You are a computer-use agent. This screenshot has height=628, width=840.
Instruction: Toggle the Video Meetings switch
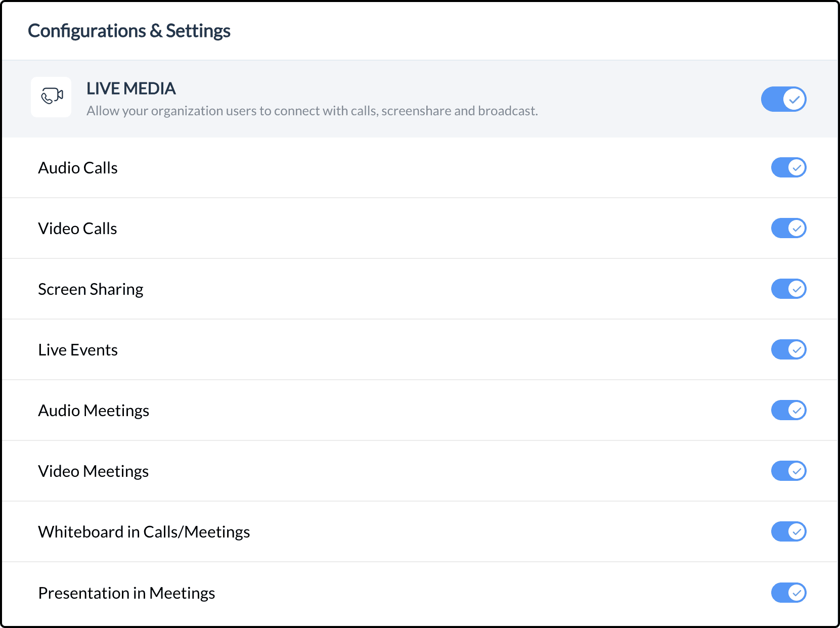click(788, 471)
